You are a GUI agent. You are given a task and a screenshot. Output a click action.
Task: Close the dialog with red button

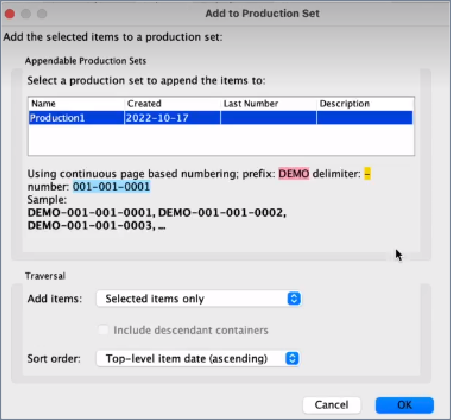pyautogui.click(x=10, y=14)
